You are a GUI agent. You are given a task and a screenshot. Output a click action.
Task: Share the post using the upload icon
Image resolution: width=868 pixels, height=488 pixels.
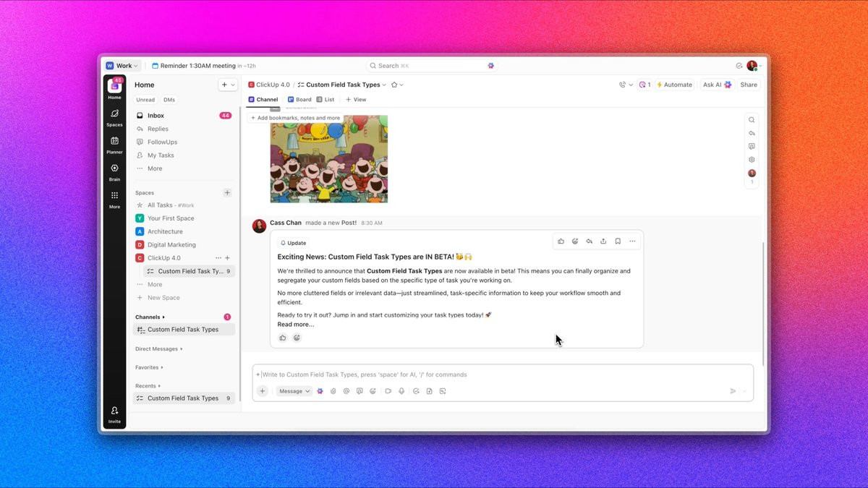point(603,241)
